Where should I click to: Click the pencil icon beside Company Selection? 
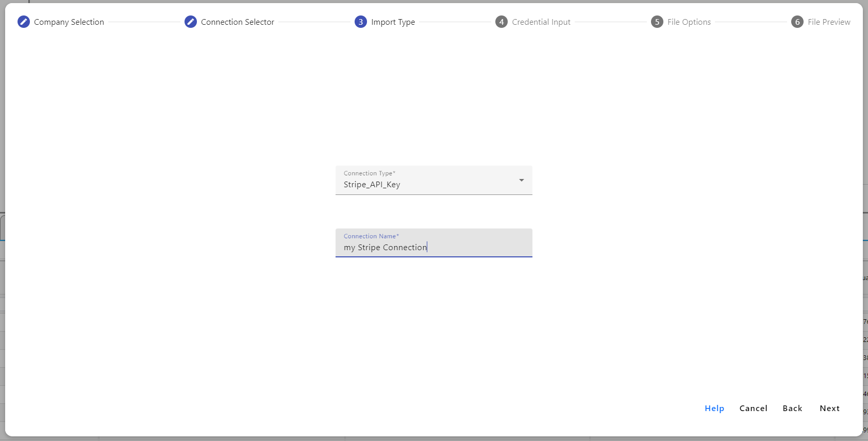(24, 22)
